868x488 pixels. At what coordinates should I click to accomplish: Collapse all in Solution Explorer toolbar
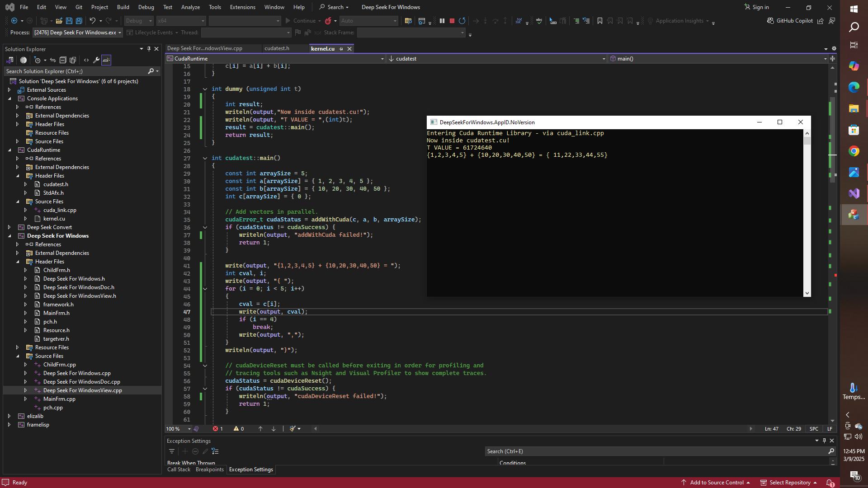(x=63, y=60)
